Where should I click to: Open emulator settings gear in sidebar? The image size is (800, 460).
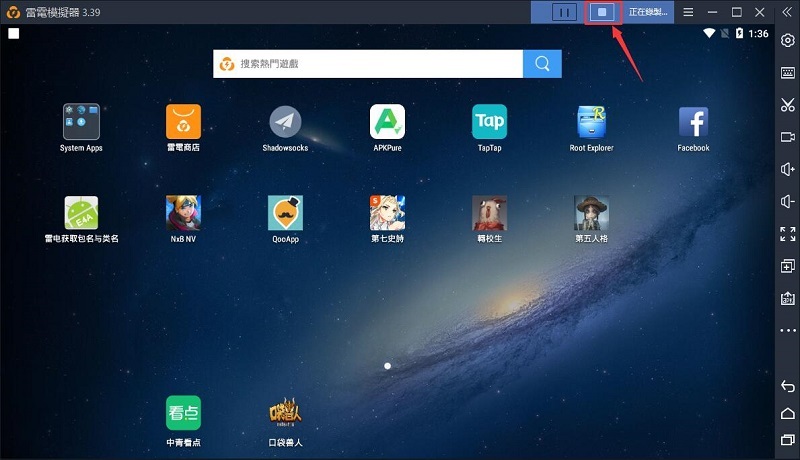(788, 40)
